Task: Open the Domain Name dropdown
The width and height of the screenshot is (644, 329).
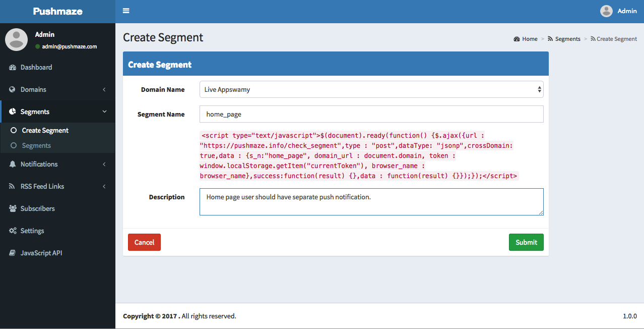Action: (371, 89)
